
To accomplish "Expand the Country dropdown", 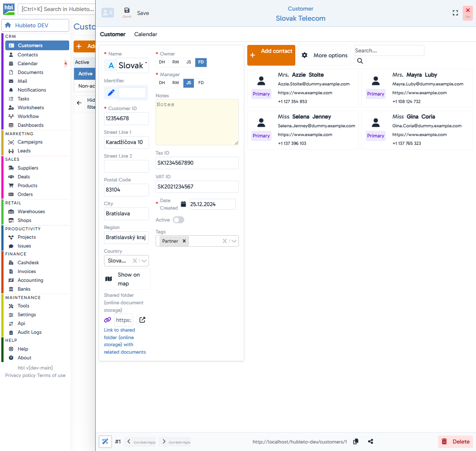I will (x=144, y=261).
